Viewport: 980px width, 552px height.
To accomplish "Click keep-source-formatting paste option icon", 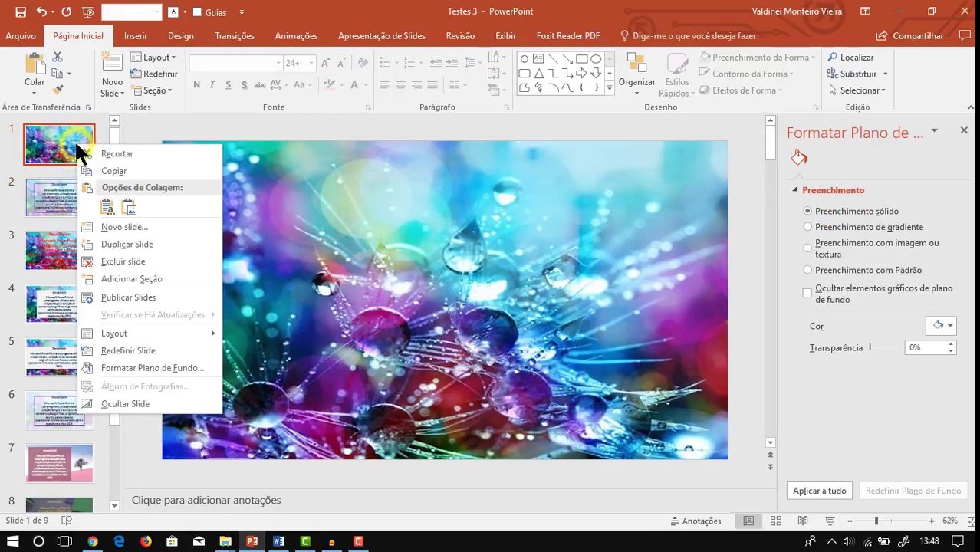I will [x=107, y=207].
